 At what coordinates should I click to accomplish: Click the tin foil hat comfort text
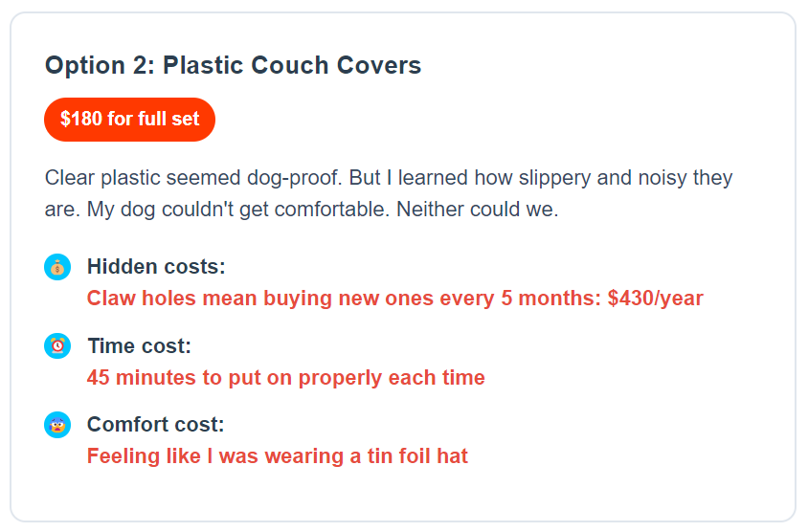pos(278,456)
